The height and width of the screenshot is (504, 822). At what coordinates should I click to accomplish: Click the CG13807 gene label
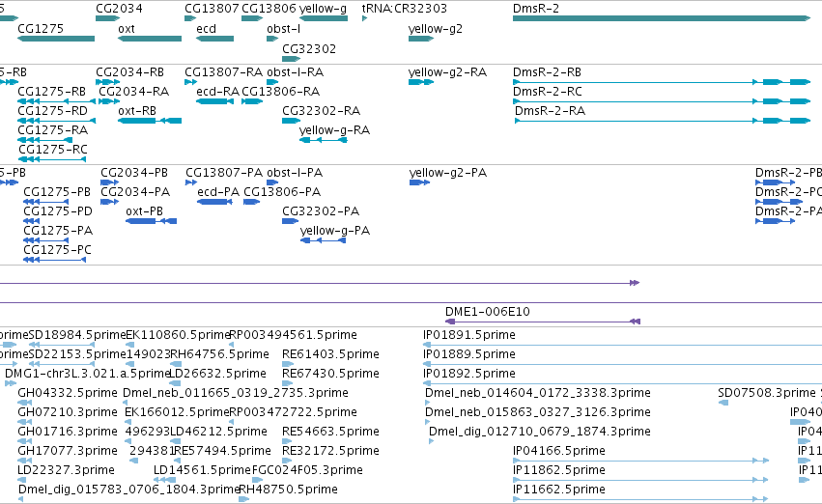point(212,9)
